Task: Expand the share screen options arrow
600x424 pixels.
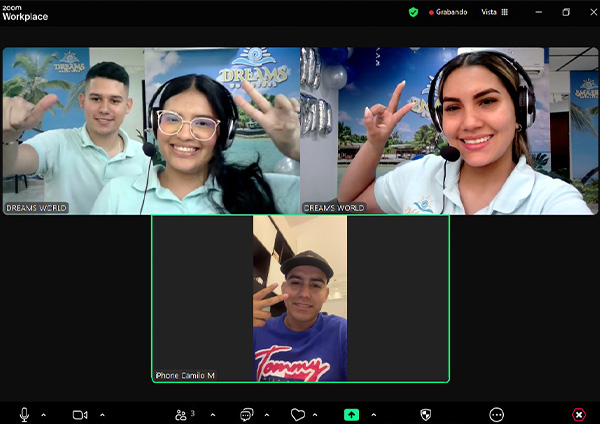Action: (374, 414)
